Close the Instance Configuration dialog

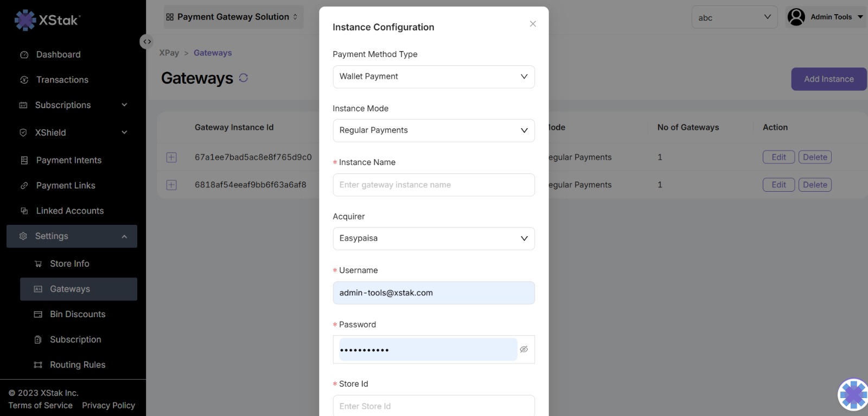[533, 24]
